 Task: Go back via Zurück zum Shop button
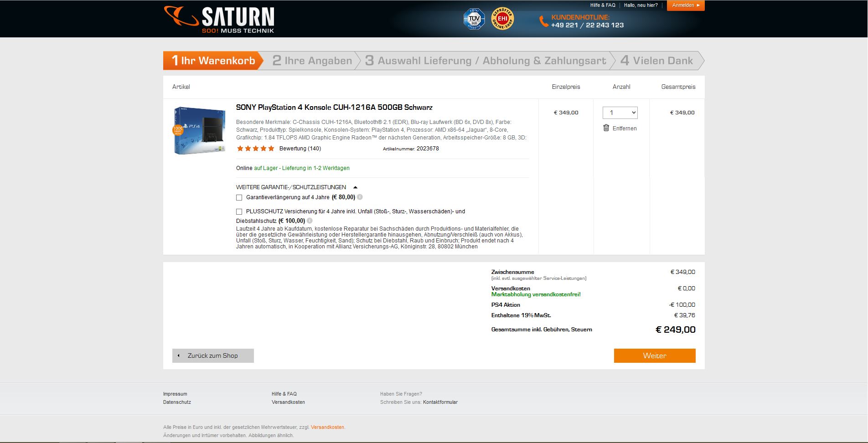[213, 355]
